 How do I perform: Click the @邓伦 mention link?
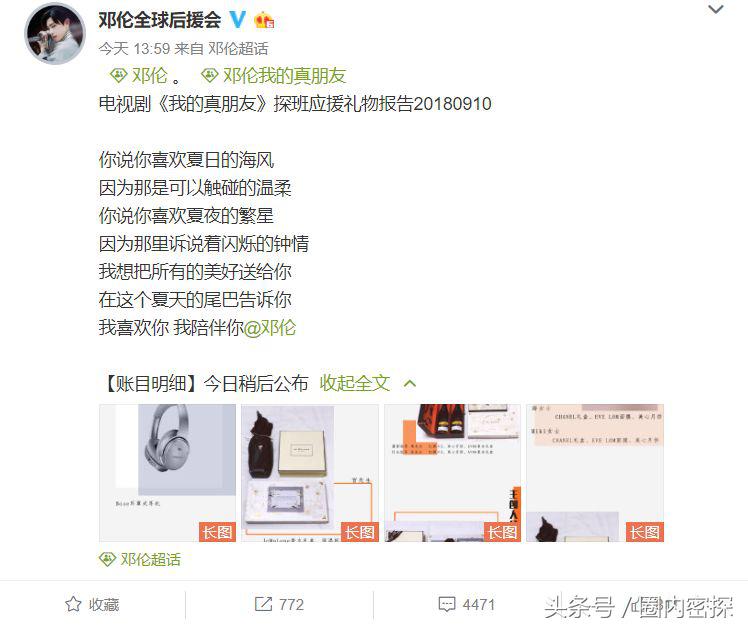(x=270, y=328)
